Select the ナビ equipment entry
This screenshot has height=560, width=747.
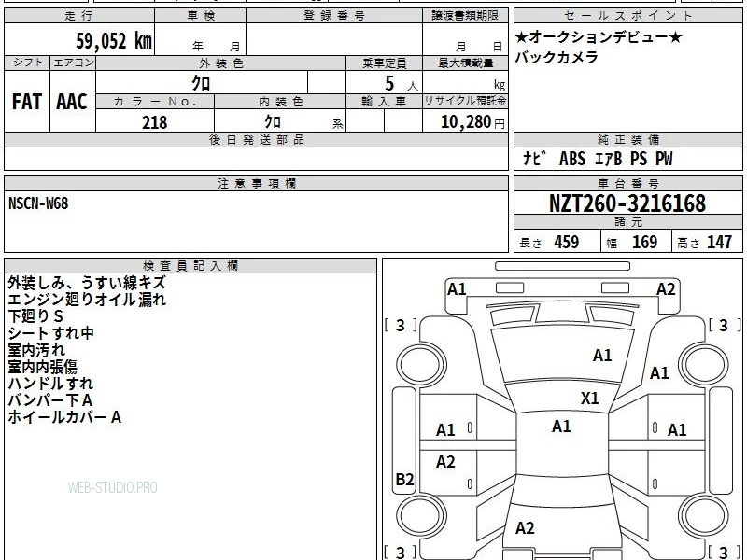(533, 158)
